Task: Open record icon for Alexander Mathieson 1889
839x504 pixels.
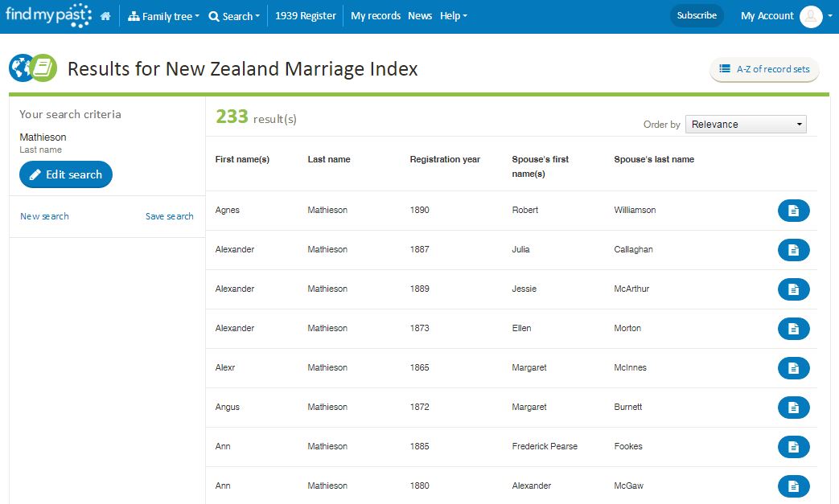Action: click(x=793, y=289)
